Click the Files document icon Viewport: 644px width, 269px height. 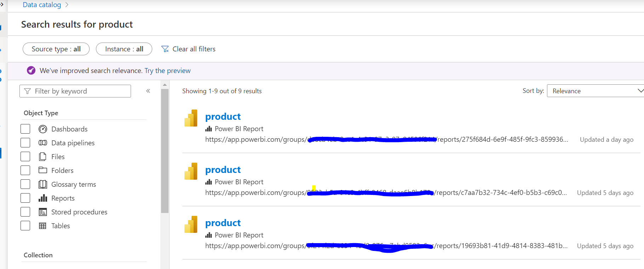pos(42,157)
